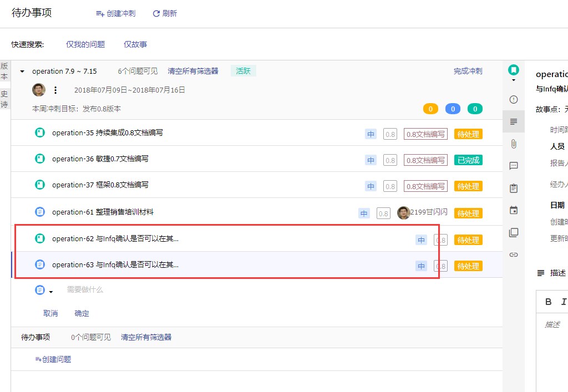Open issue operation-61 整理销售培训材料
Viewport: 568px width, 392px height.
103,212
